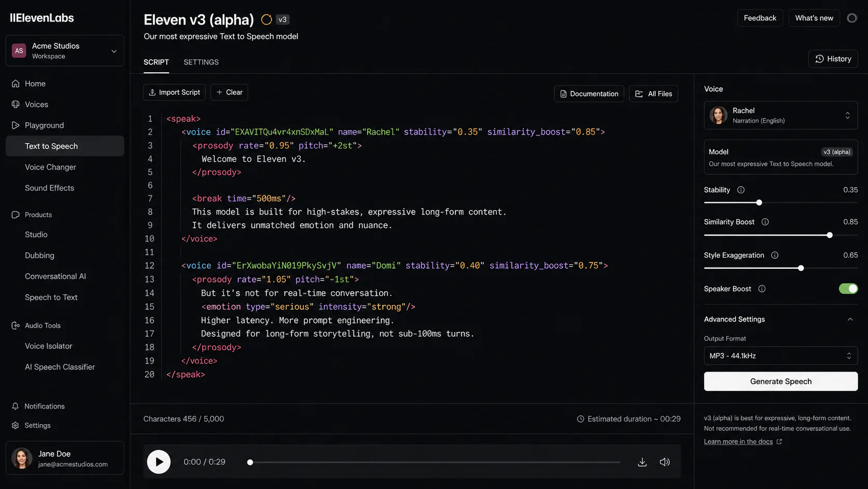Expand Acme Studios workspace switcher
The width and height of the screenshot is (868, 489).
coord(65,50)
